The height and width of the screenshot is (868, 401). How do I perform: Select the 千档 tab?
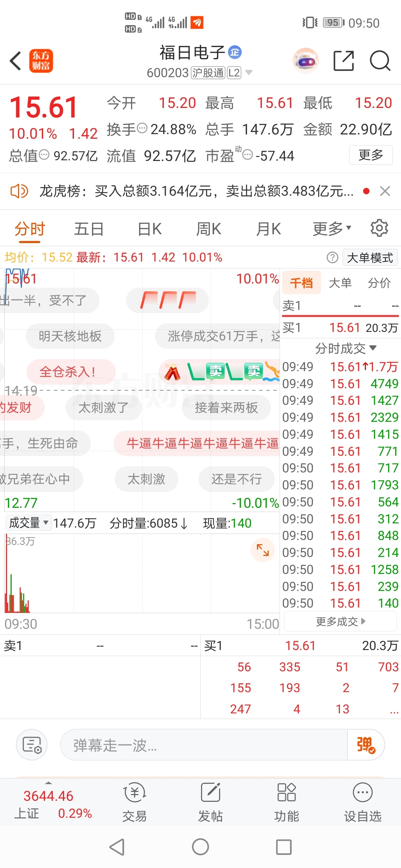(302, 283)
